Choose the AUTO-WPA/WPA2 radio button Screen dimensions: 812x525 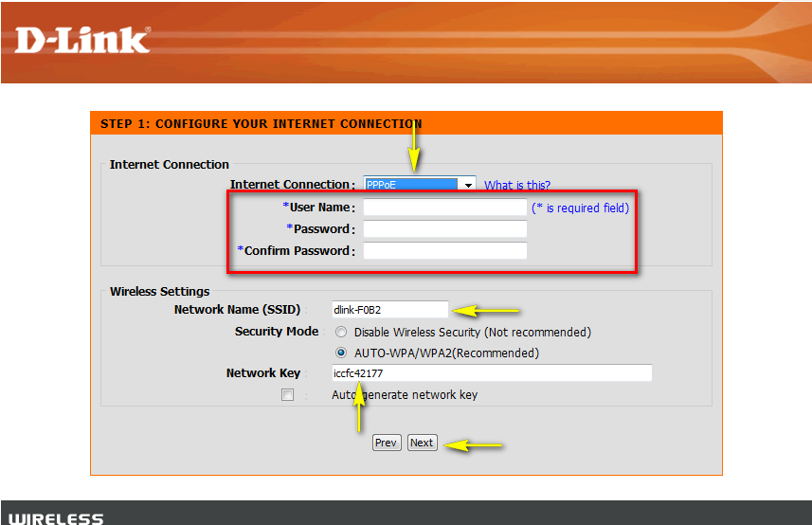(341, 353)
